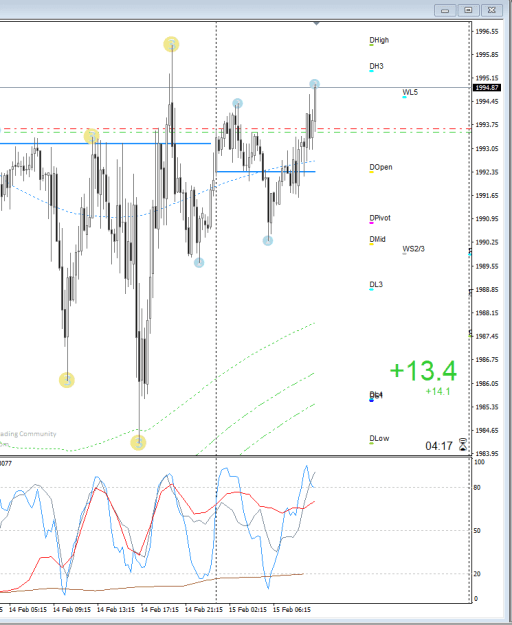
Task: Click the 14 Feb 17:15 time label
Action: point(160,610)
